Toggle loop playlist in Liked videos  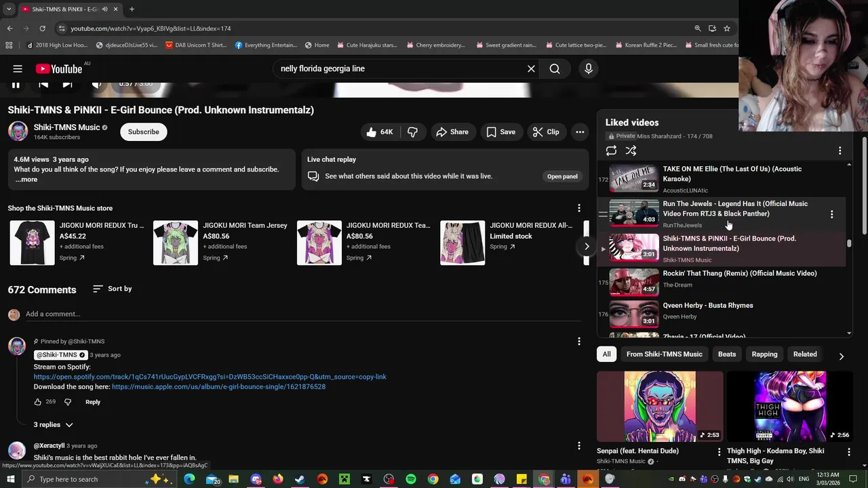tap(611, 150)
